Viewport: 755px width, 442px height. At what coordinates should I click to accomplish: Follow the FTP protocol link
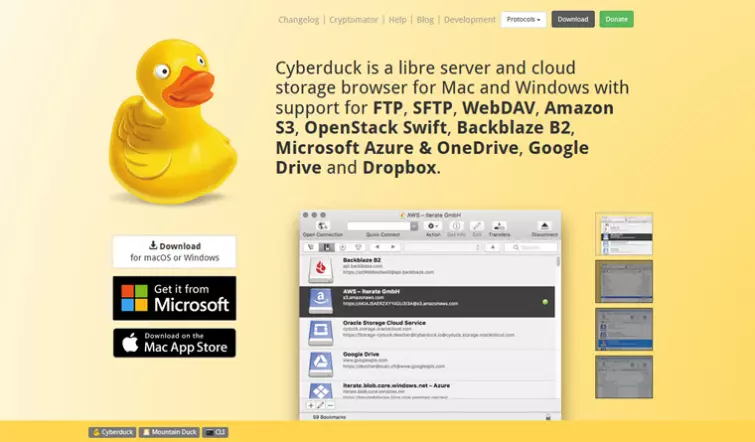(x=388, y=108)
